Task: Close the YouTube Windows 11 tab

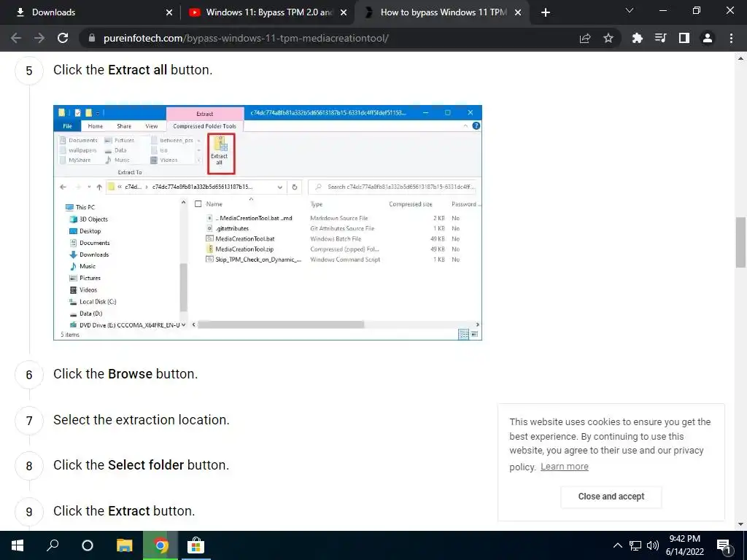Action: [x=344, y=12]
